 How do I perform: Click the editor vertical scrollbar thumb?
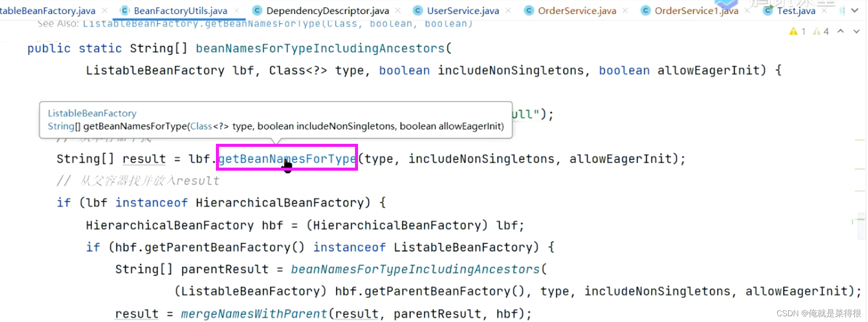coord(861,226)
